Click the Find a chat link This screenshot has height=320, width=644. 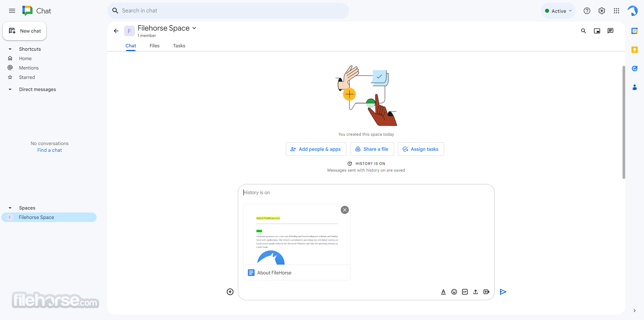click(49, 150)
